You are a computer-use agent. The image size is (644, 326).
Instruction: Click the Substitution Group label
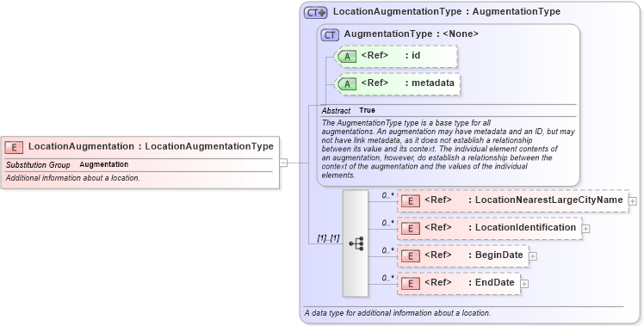[38, 165]
